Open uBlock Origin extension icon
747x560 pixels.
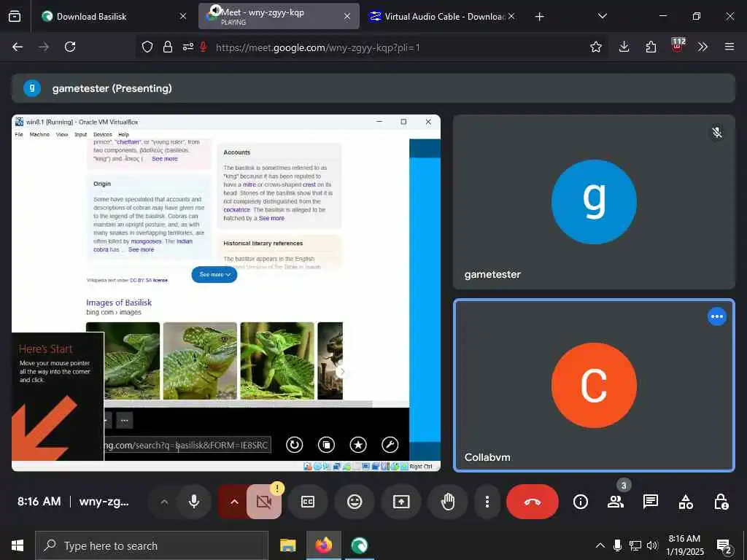[678, 46]
